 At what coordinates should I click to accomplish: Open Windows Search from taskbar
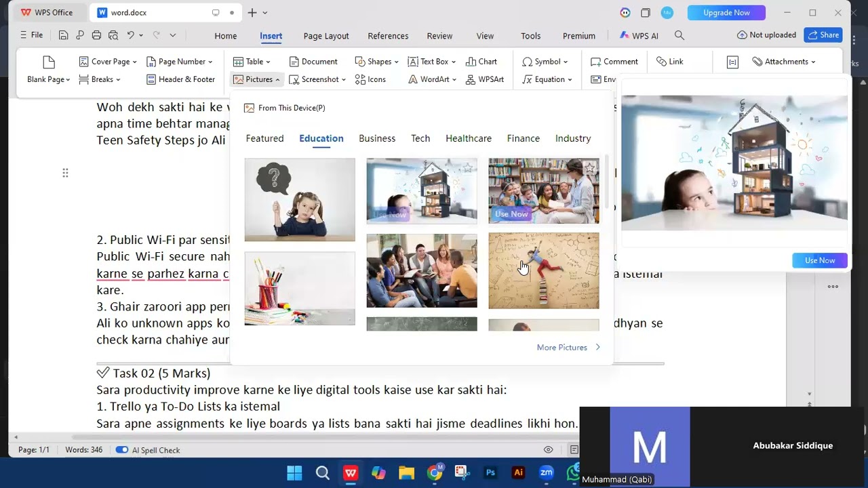pyautogui.click(x=323, y=472)
